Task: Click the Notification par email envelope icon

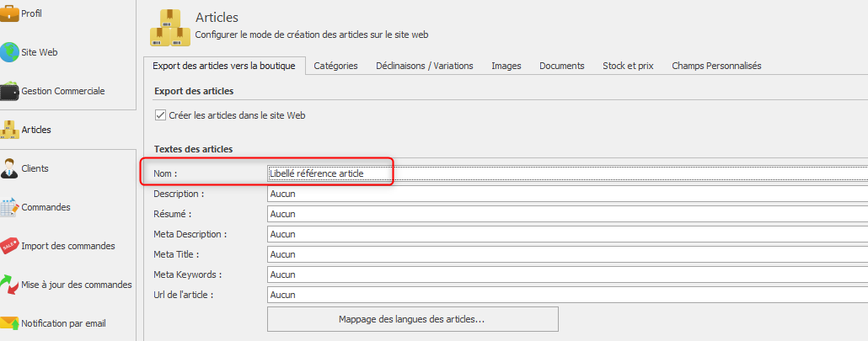Action: coord(10,323)
